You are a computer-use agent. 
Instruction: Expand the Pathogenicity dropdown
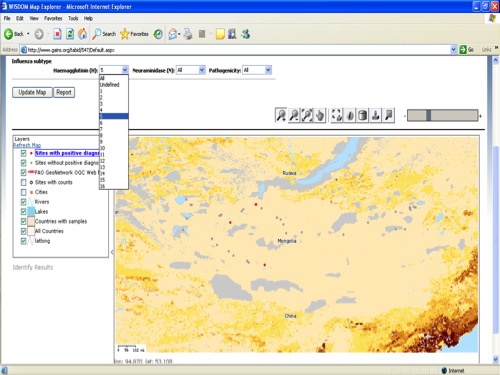[257, 70]
